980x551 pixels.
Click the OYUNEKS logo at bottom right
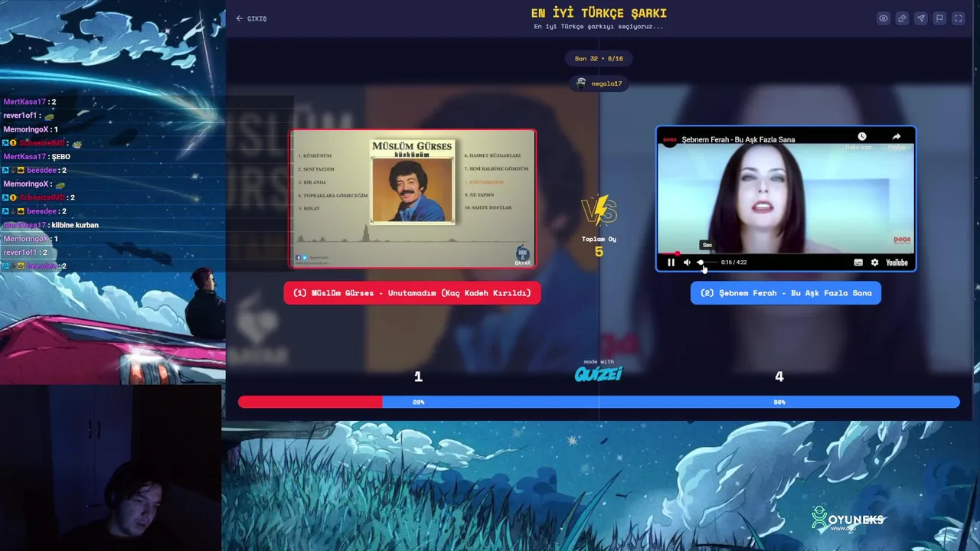click(x=848, y=520)
